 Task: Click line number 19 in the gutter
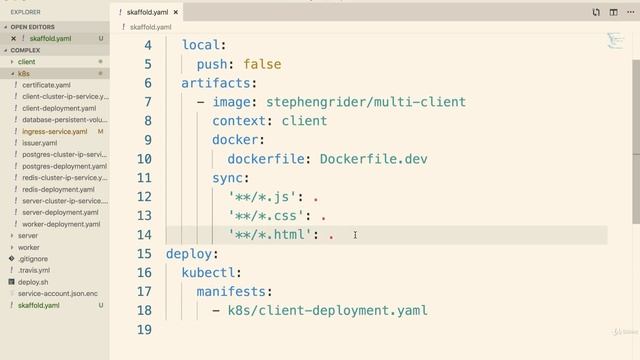(x=144, y=329)
